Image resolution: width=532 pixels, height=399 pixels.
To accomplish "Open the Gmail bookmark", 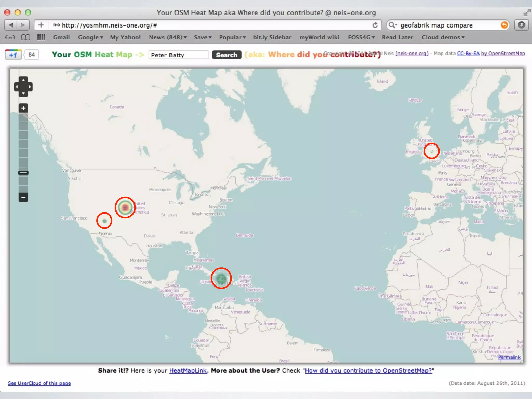I will (x=61, y=37).
